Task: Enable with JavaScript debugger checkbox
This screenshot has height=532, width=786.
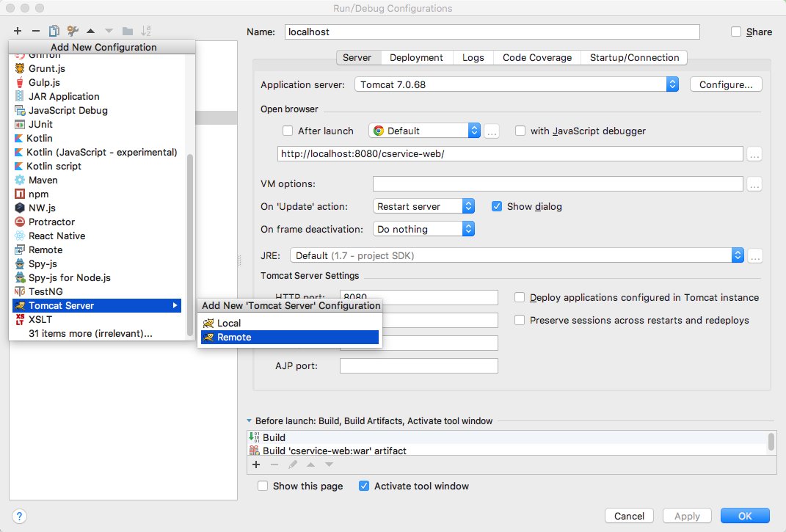Action: pyautogui.click(x=520, y=131)
